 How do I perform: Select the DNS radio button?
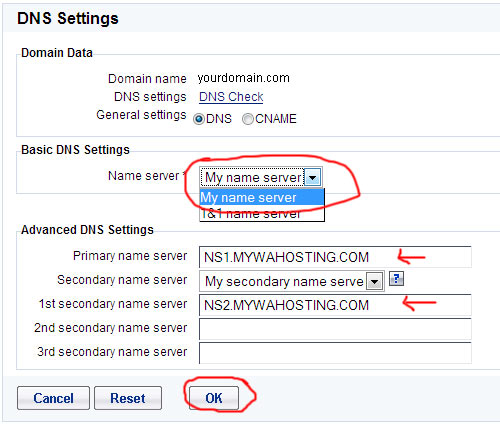(x=199, y=119)
